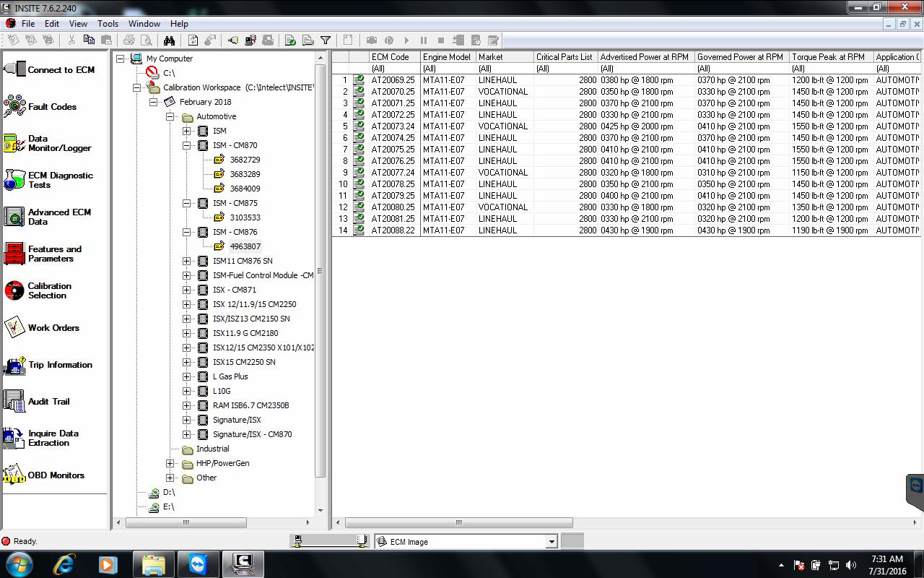Open the ECM Image dropdown
Viewport: 924px width, 578px height.
(x=552, y=541)
